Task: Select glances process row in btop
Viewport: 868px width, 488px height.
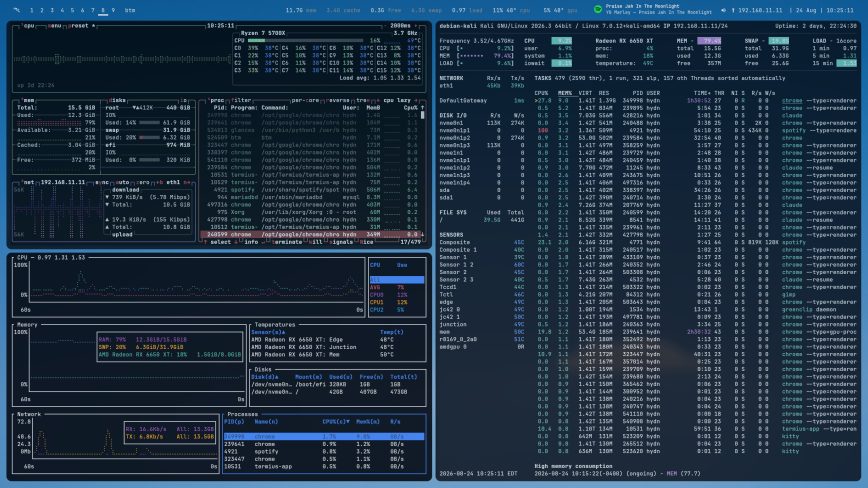Action: 311,130
